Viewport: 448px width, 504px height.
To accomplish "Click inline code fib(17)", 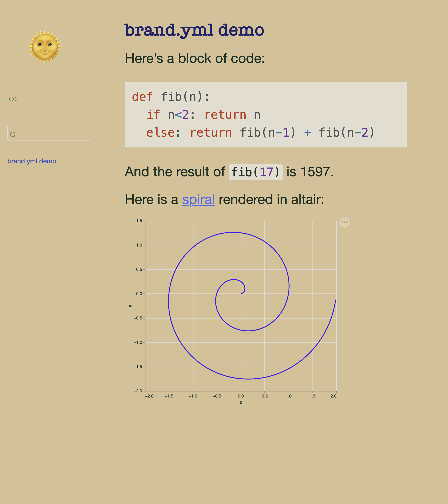I will click(x=255, y=172).
